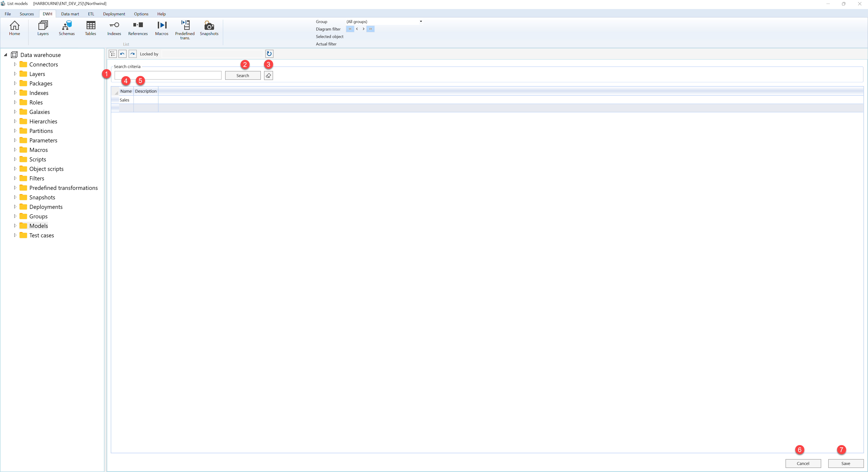Viewport: 868px width, 472px height.
Task: Click the refresh icon beside Locked by
Action: tap(269, 54)
